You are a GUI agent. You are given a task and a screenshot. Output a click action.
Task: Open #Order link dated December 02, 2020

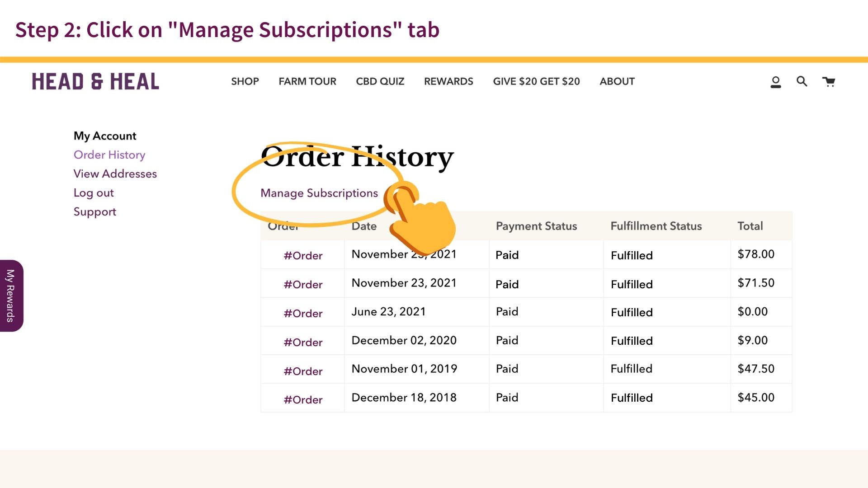coord(303,343)
